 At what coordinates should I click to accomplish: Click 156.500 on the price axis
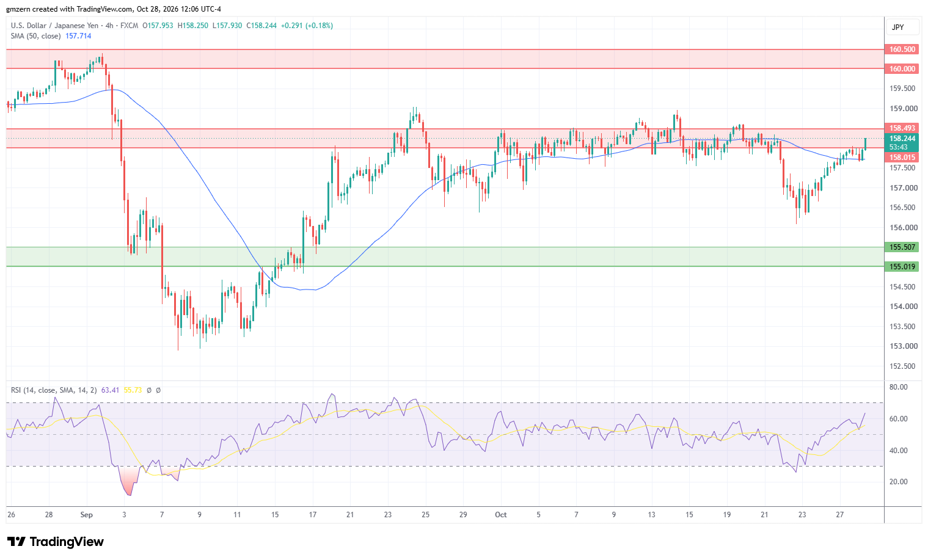(902, 208)
